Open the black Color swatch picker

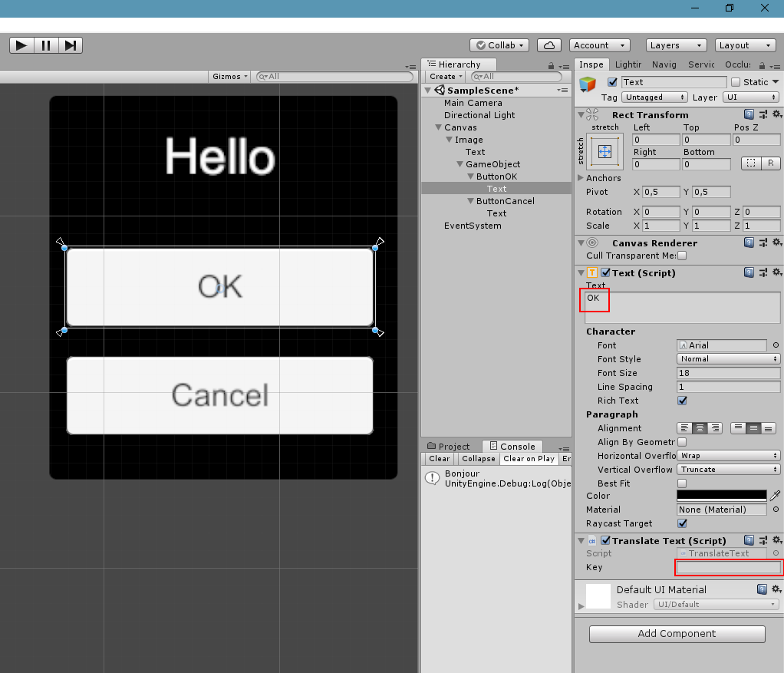point(721,496)
